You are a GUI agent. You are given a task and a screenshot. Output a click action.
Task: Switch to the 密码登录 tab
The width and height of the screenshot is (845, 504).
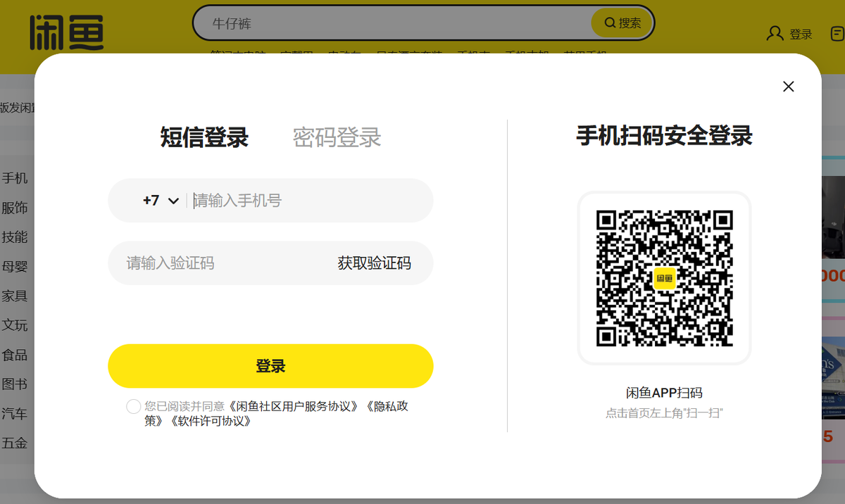pos(337,137)
